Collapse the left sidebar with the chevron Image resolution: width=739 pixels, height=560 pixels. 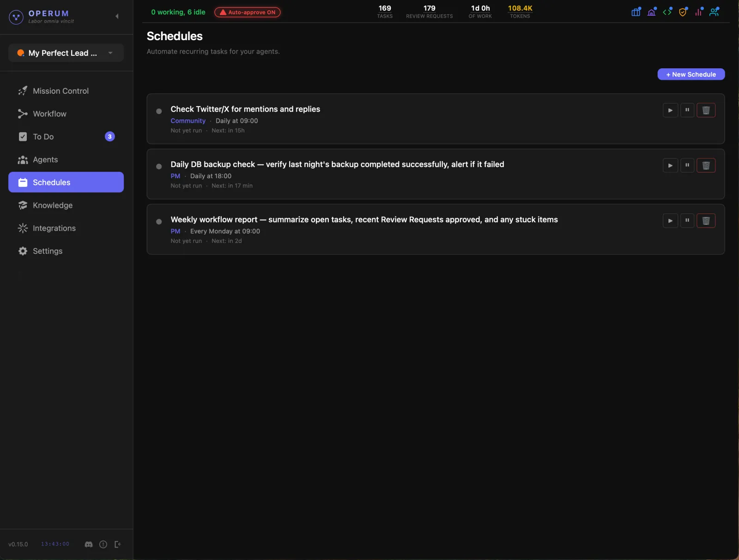click(x=117, y=16)
